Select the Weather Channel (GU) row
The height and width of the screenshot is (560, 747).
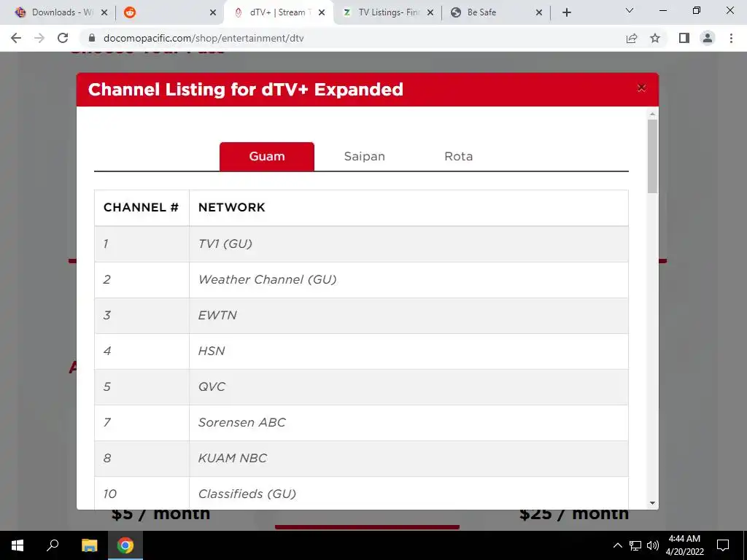pyautogui.click(x=361, y=279)
